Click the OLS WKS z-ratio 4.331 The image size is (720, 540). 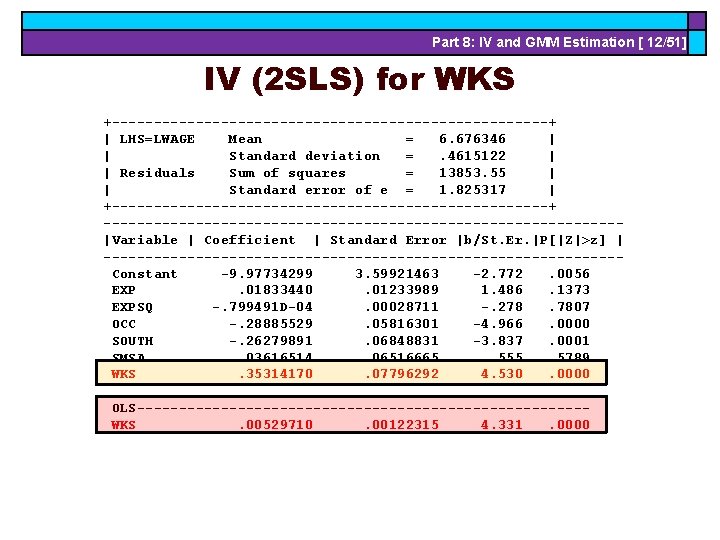(502, 425)
